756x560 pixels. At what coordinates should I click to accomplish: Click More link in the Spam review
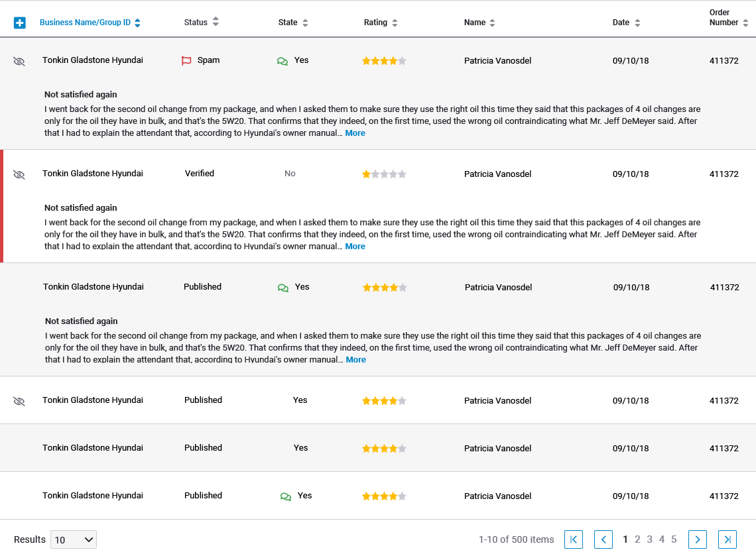tap(355, 133)
